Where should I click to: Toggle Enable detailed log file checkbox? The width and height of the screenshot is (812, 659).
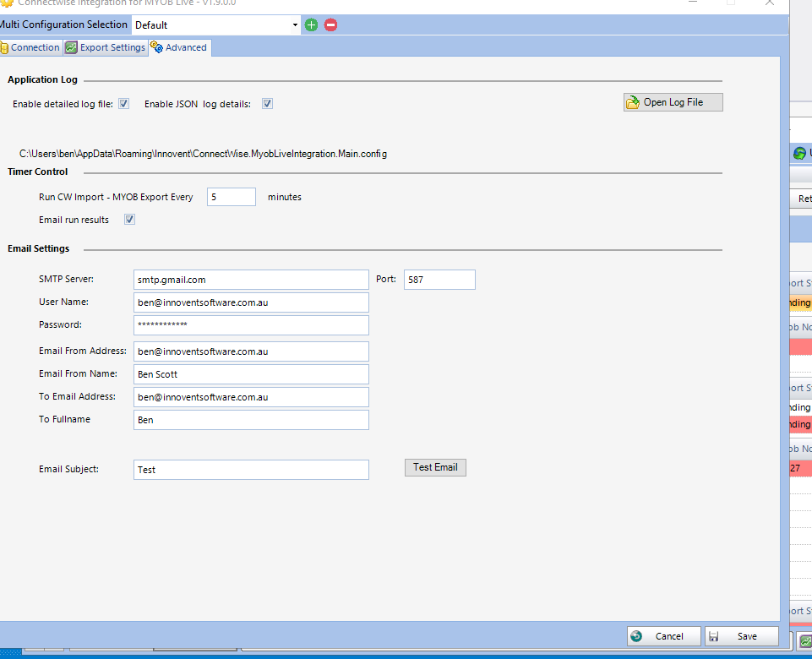pyautogui.click(x=123, y=104)
